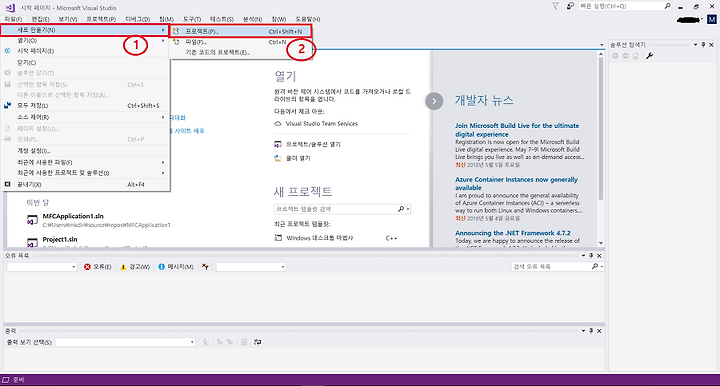Open .NET Framework 4.7.2 announcement link
Image resolution: width=720 pixels, height=386 pixels.
click(513, 233)
